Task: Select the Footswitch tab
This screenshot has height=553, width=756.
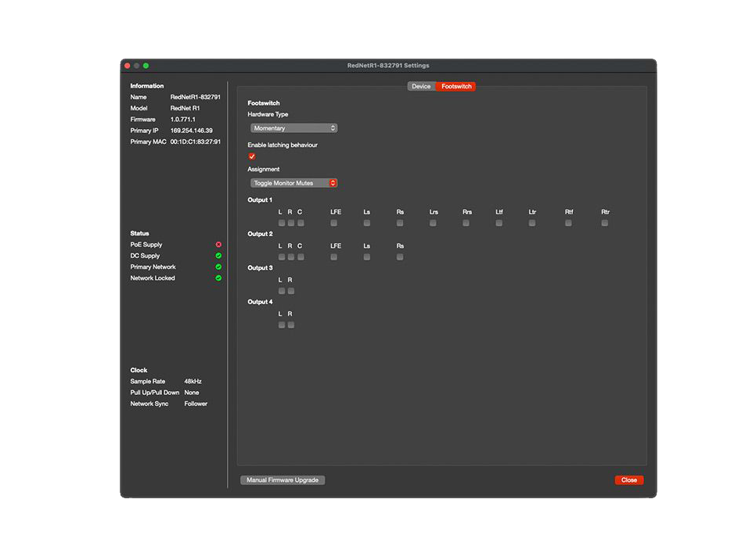Action: (x=456, y=87)
